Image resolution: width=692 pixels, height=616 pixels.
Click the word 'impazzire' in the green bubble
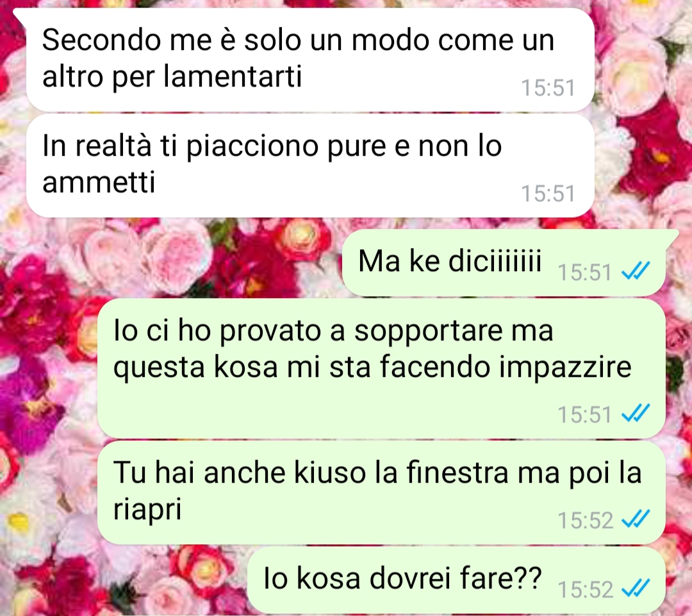pos(565,368)
